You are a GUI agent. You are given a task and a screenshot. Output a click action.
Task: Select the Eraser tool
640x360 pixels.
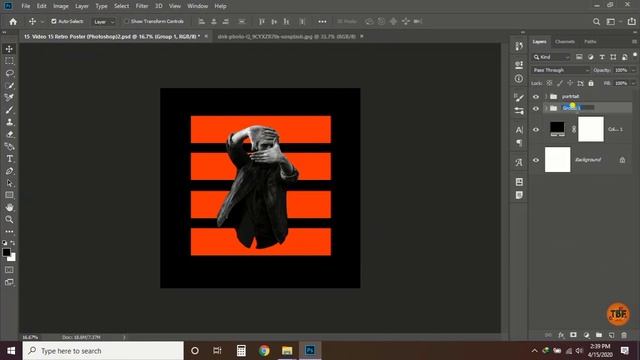pyautogui.click(x=9, y=134)
